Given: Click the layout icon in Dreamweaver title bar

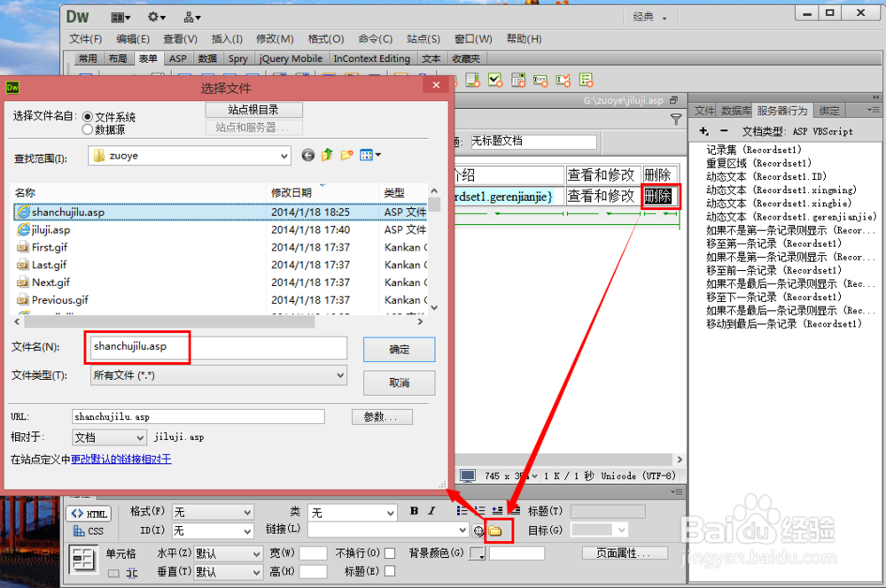Looking at the screenshot, I should (x=120, y=18).
